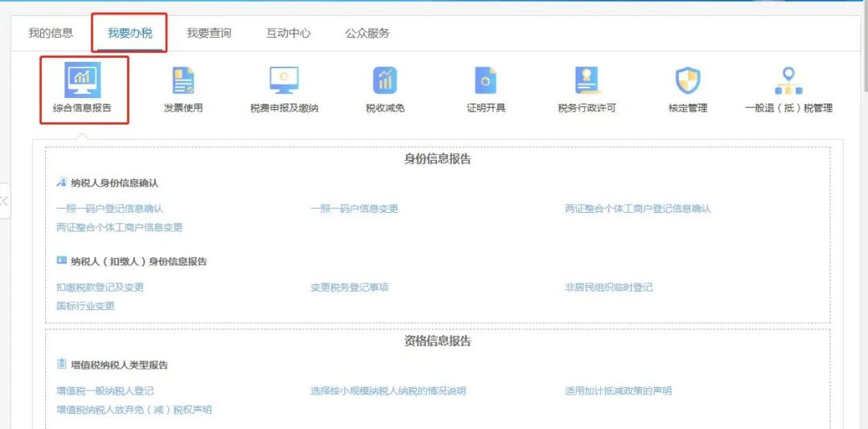Open 增值税一般纳税人登记 link
The width and height of the screenshot is (868, 429).
click(105, 390)
